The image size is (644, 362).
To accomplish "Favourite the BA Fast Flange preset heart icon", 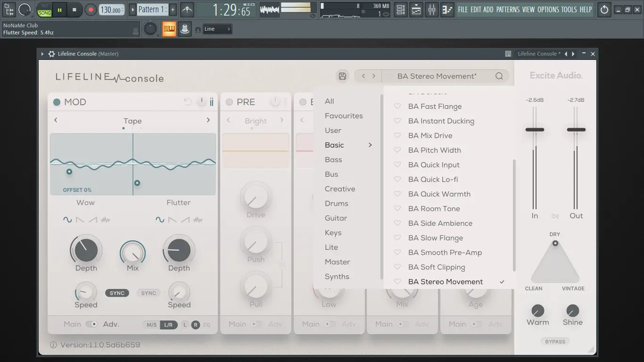I will click(x=397, y=106).
